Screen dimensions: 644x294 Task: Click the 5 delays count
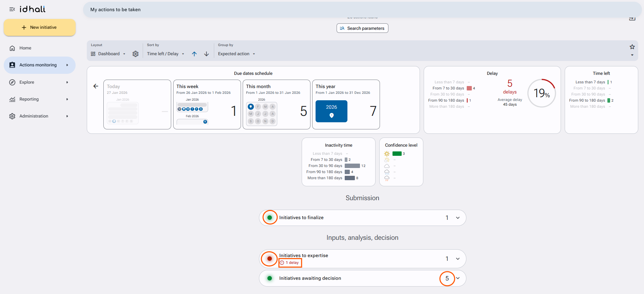click(510, 87)
